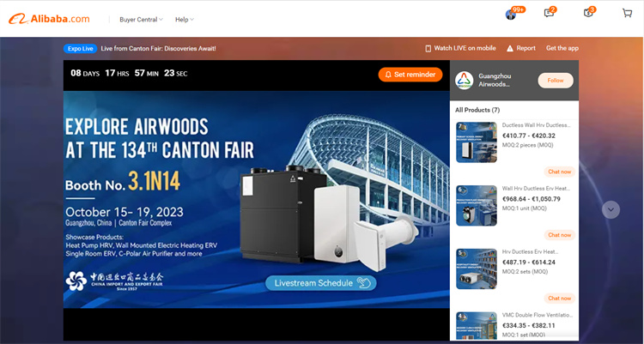Open the Ductless Wall Hrv product thumbnail
This screenshot has width=644, height=344.
[x=476, y=142]
